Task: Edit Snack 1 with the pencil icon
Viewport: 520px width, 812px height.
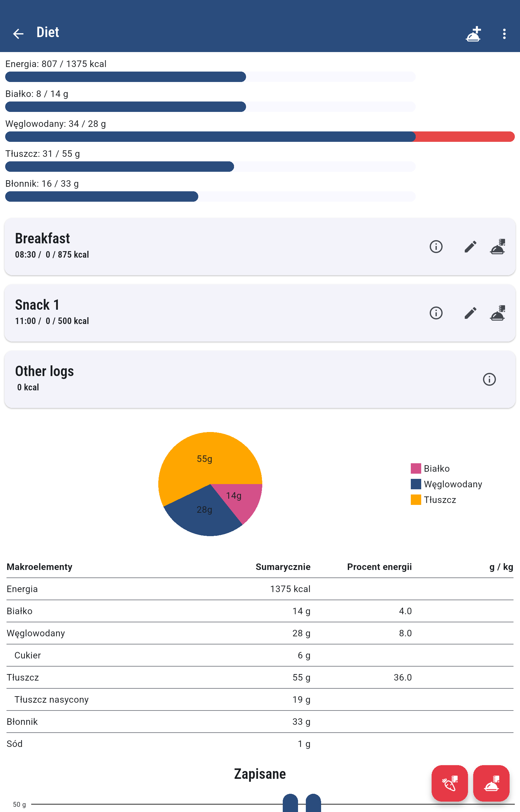Action: pos(470,313)
